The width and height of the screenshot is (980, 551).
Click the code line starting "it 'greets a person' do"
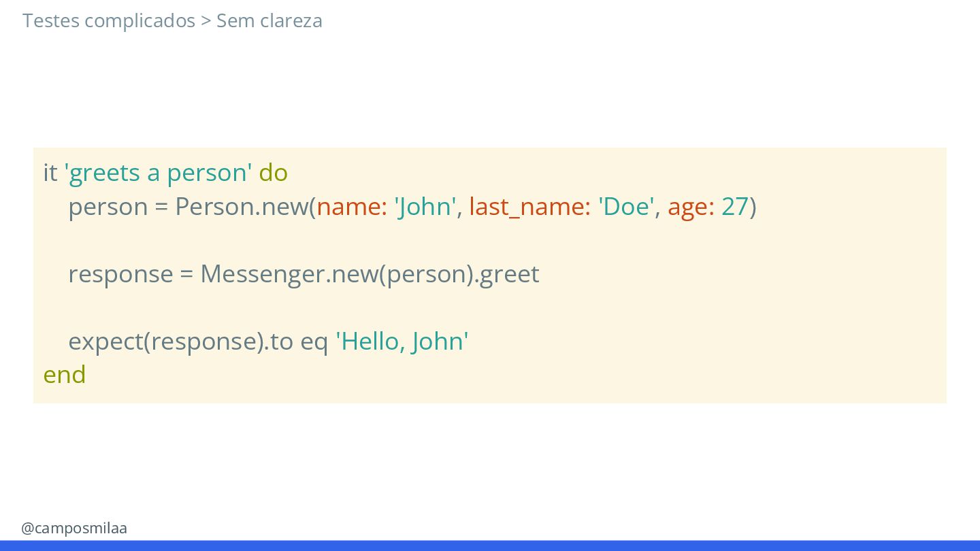point(165,173)
